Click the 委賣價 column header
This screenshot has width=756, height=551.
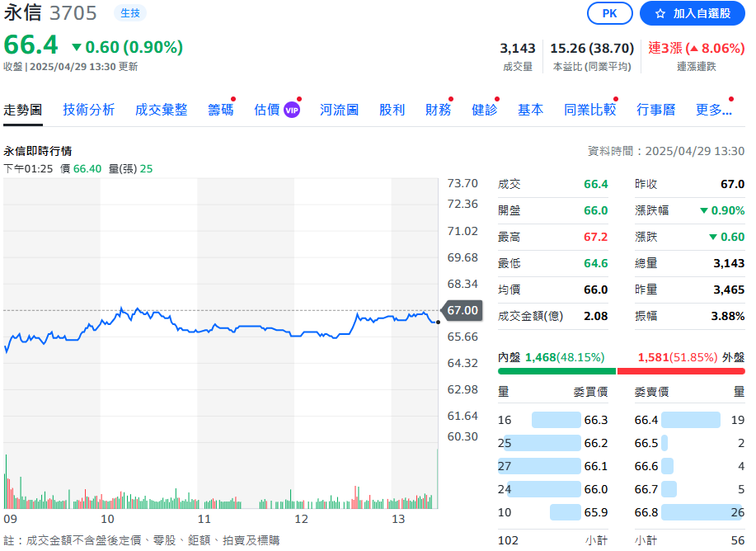[652, 392]
